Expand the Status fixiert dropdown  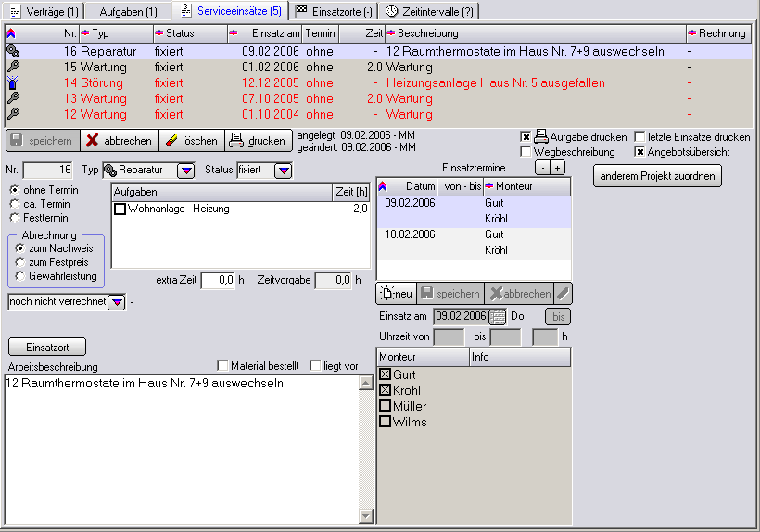[283, 171]
